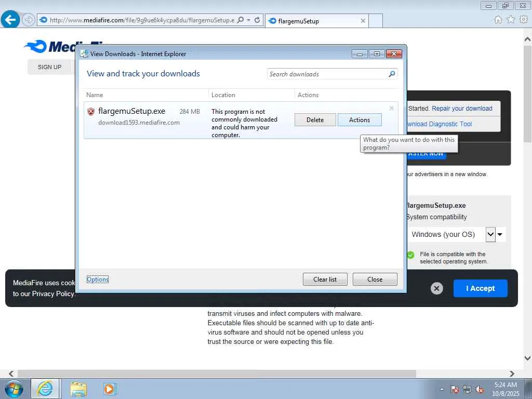Click the SIGN UP button
Screen dimensions: 532x399
[x=49, y=67]
